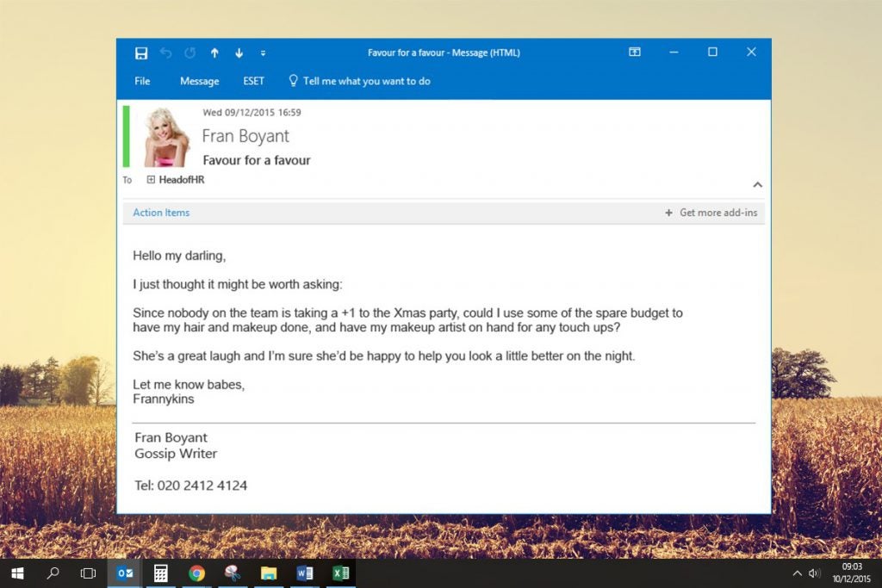
Task: Click Get more add-ins
Action: click(718, 213)
